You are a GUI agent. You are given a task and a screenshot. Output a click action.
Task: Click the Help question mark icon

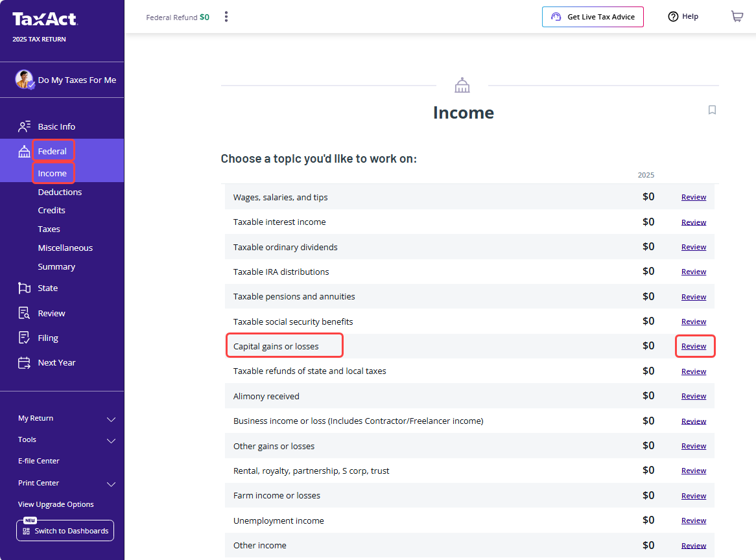[x=673, y=16]
